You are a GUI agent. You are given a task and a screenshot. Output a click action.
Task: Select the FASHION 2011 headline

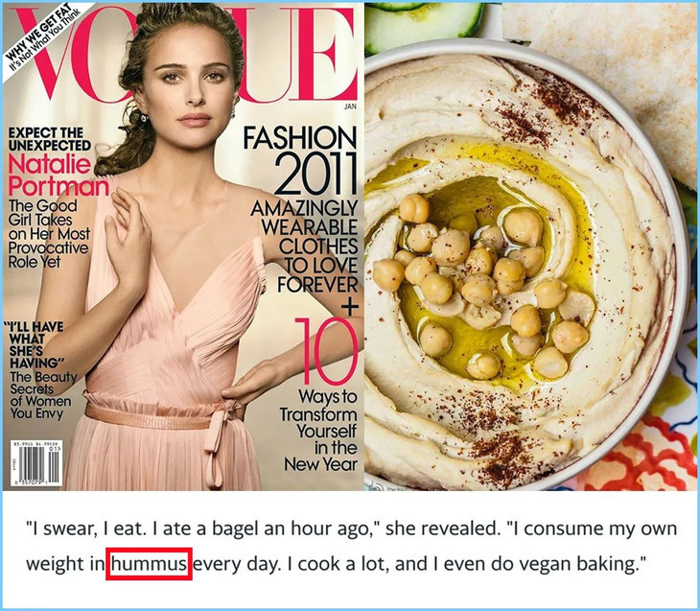point(300,159)
